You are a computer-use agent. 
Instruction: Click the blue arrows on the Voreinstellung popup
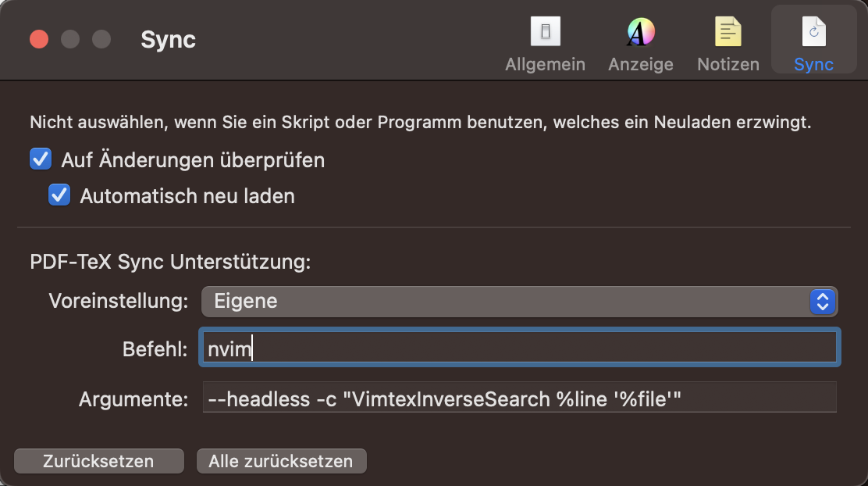822,302
